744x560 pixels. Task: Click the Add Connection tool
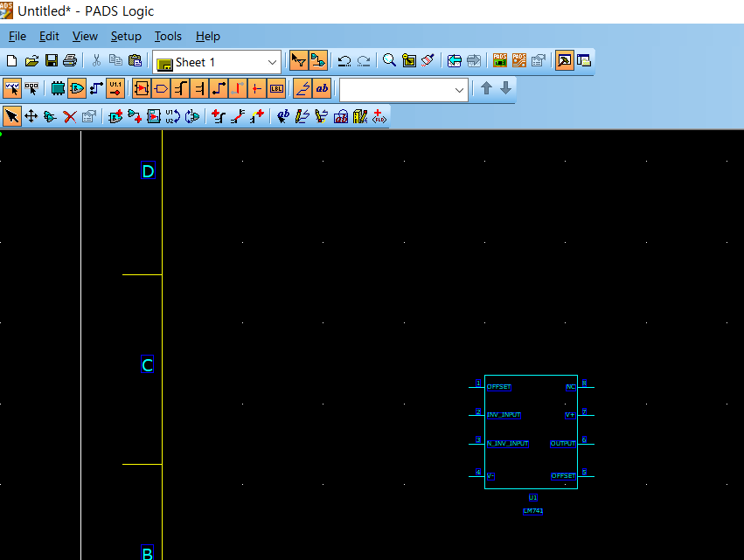point(219,116)
